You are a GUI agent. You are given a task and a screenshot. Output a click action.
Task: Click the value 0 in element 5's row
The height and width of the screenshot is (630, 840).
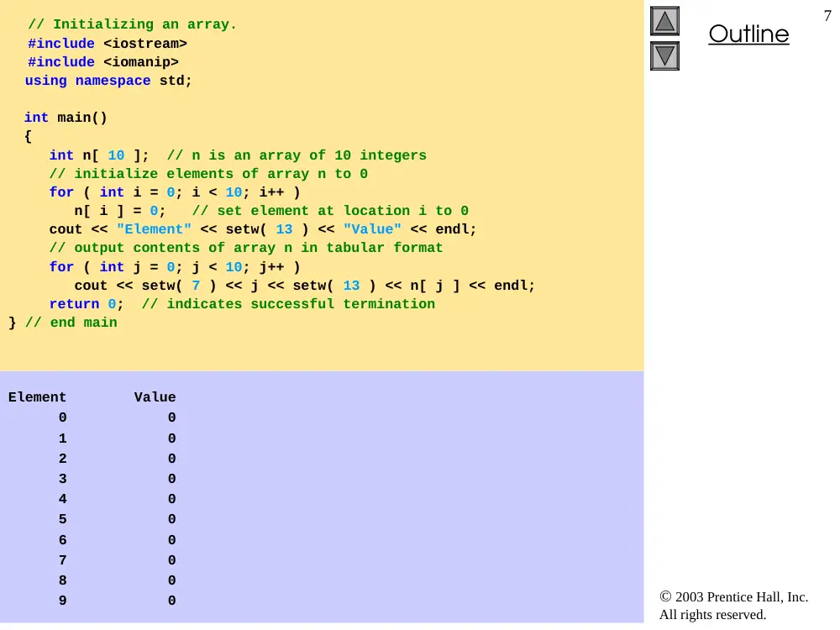(171, 520)
